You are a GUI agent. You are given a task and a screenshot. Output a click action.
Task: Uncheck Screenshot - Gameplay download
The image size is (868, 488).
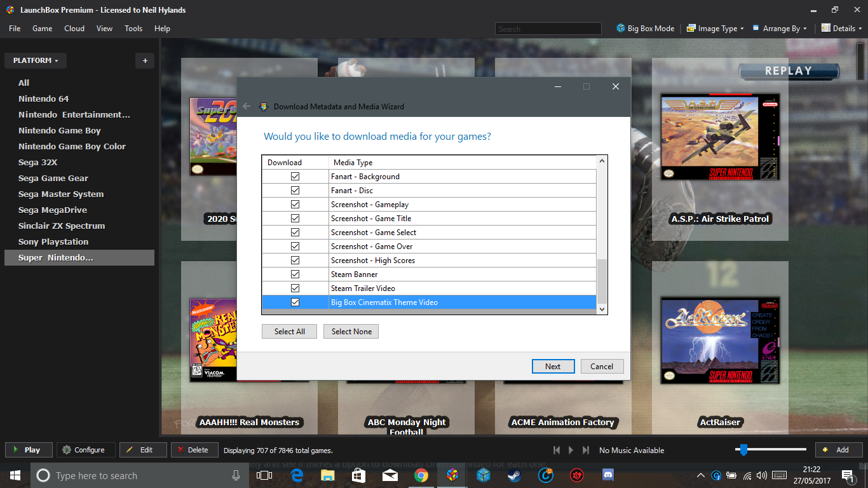pyautogui.click(x=295, y=205)
